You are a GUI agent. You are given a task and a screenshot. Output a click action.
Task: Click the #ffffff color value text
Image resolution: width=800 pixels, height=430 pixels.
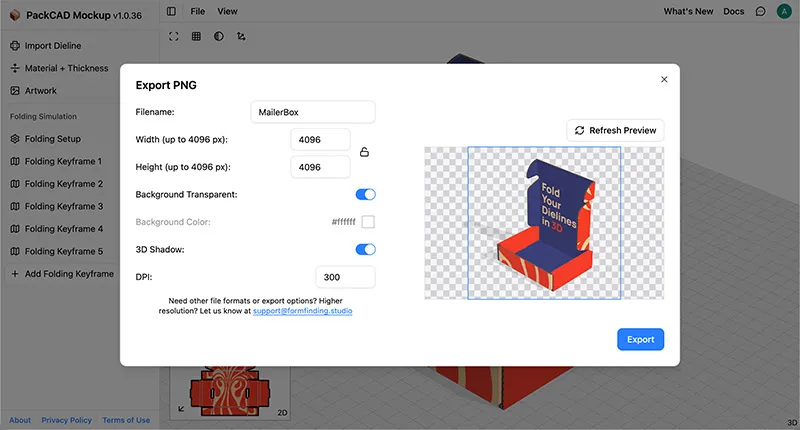[x=343, y=222]
